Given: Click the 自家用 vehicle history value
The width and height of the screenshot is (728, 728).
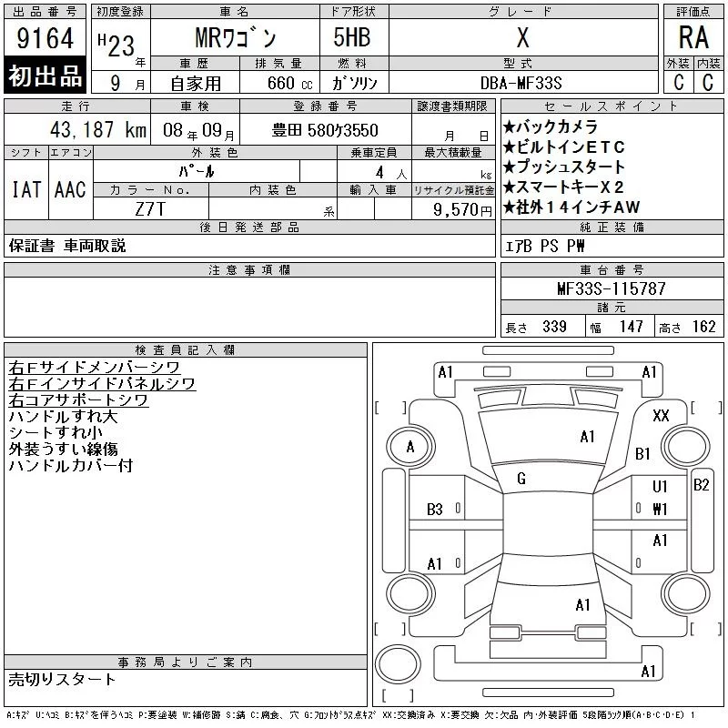Looking at the screenshot, I should [196, 84].
